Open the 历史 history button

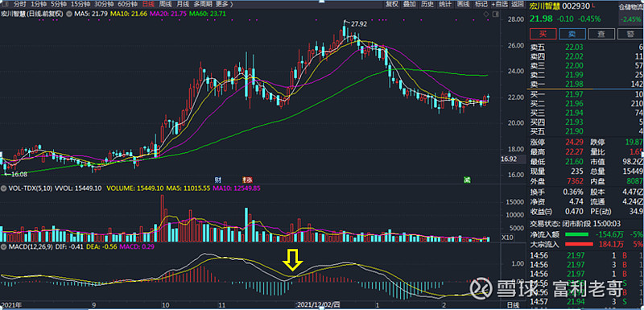pos(427,4)
